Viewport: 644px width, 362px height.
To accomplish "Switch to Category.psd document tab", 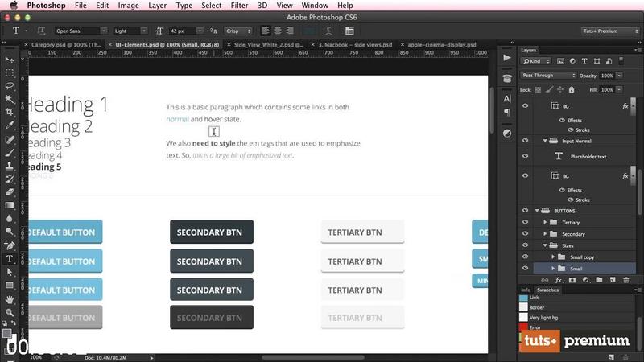I will pos(66,44).
